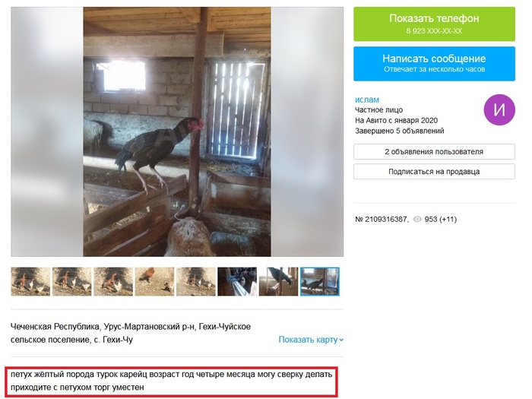Click the left blurred side of photo viewer

tap(47, 131)
